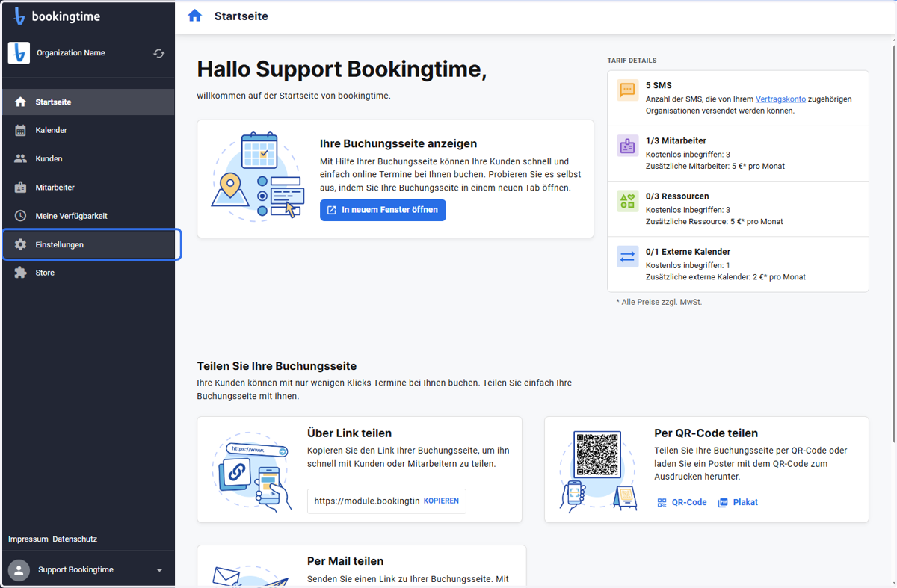Click the gear icon next to Einstellungen
Viewport: 897px width, 588px height.
tap(20, 244)
